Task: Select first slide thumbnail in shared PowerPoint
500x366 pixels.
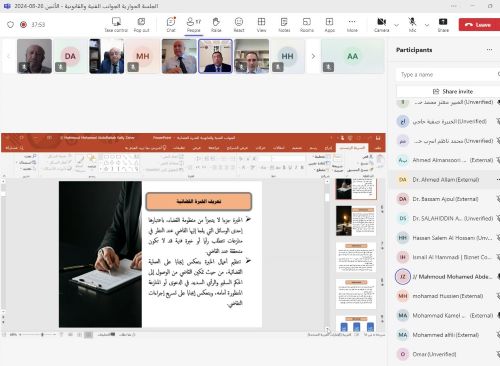Action: [356, 188]
